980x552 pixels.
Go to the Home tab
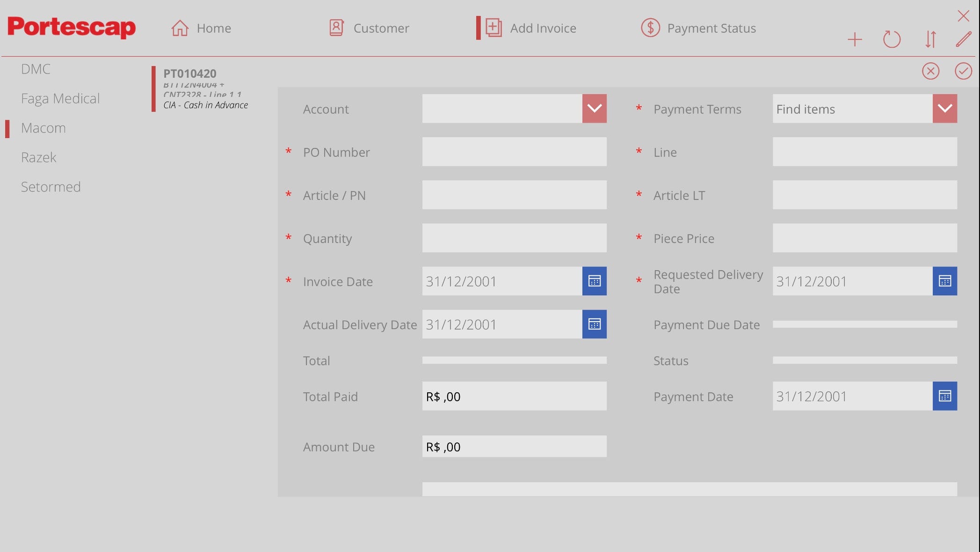(201, 28)
